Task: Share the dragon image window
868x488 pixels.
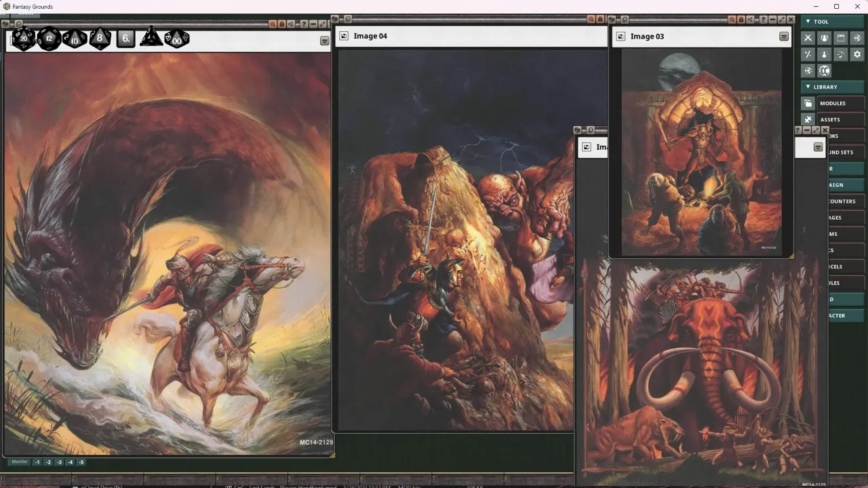Action: (291, 24)
